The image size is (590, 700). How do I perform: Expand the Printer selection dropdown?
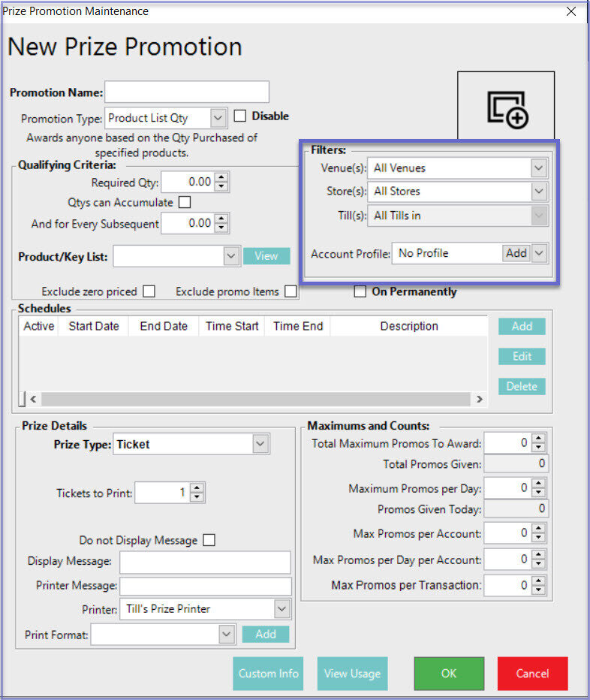[281, 608]
